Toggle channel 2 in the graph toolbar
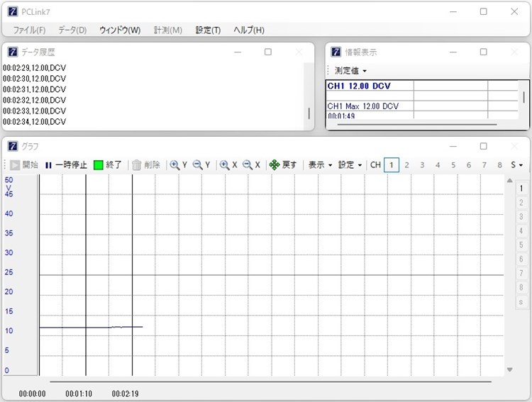This screenshot has height=402, width=532. (x=406, y=165)
